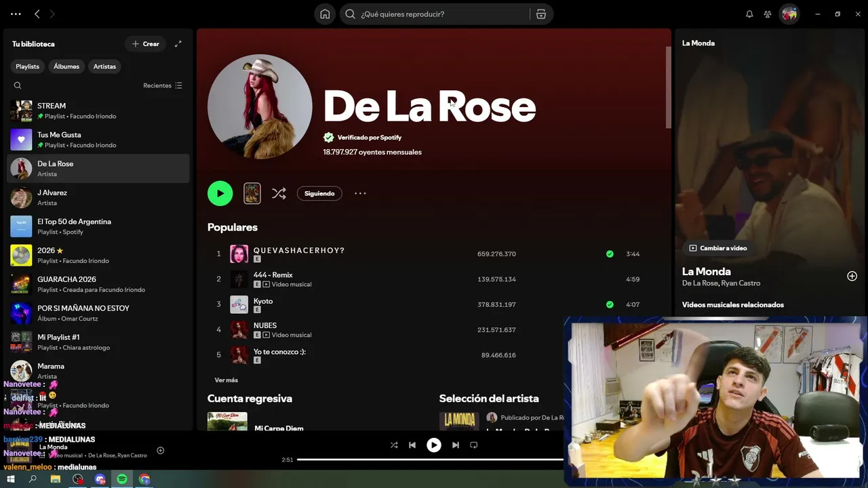This screenshot has width=868, height=488.
Task: Play De La Rose with the green button
Action: click(x=220, y=193)
